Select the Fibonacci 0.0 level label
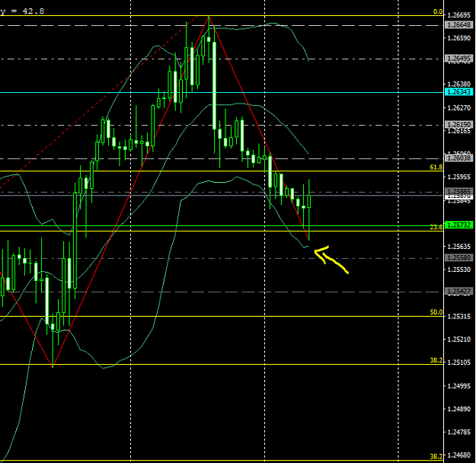476x463 pixels. (x=438, y=12)
